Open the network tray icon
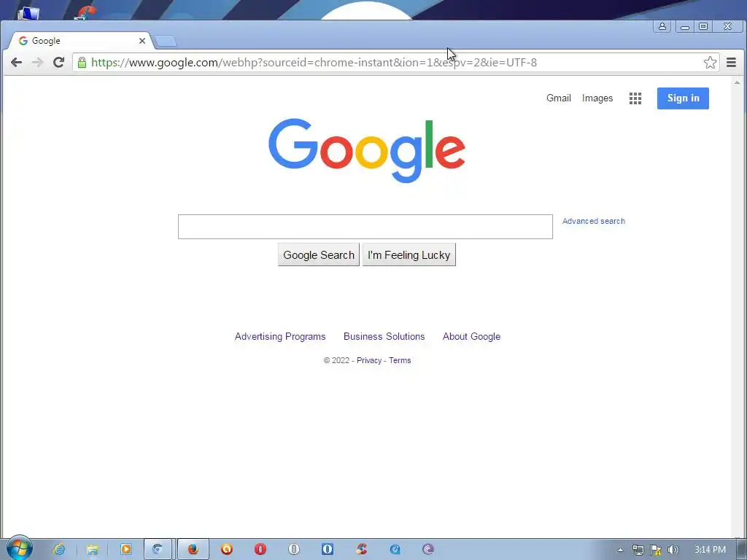 click(x=638, y=550)
